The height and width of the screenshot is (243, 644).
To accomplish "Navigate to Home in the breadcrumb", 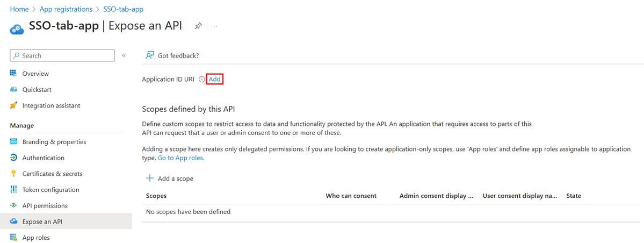I will click(19, 9).
